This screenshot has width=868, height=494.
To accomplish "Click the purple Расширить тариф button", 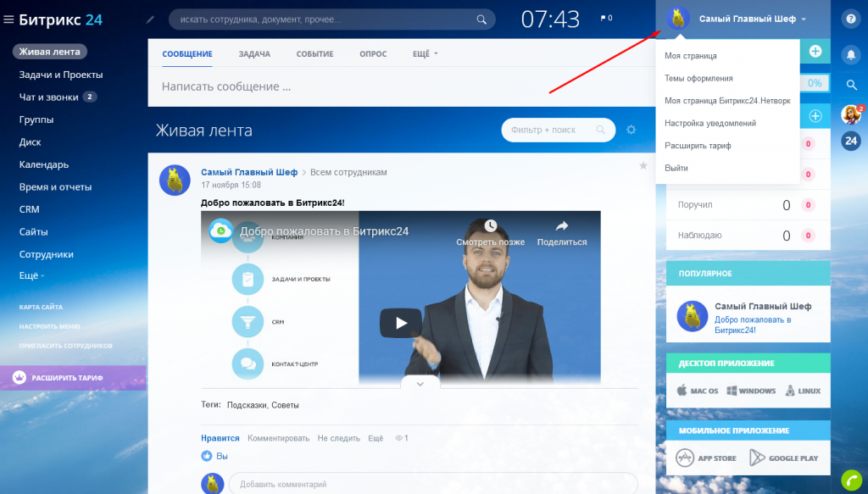I will point(73,378).
